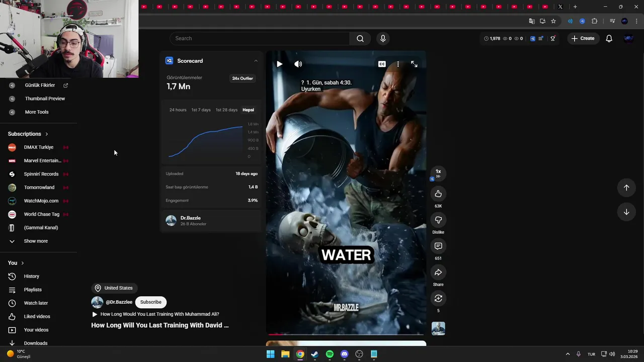Expand the You section chevron
644x362 pixels.
click(x=22, y=263)
